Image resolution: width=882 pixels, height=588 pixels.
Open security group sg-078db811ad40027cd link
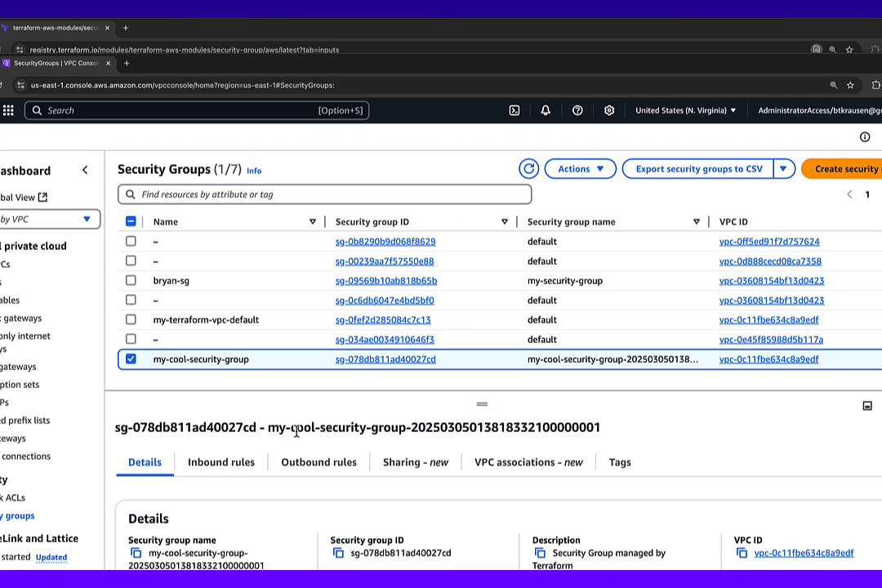tap(385, 359)
